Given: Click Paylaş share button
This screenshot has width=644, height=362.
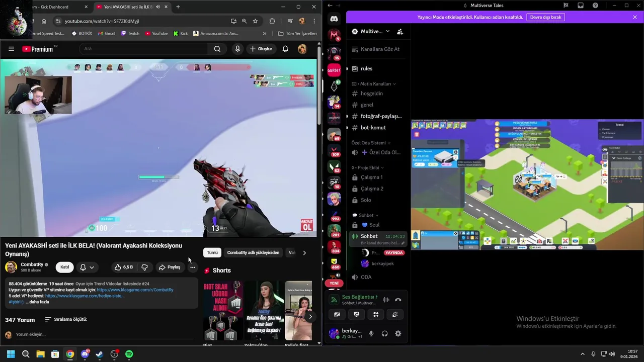Looking at the screenshot, I should click(170, 267).
